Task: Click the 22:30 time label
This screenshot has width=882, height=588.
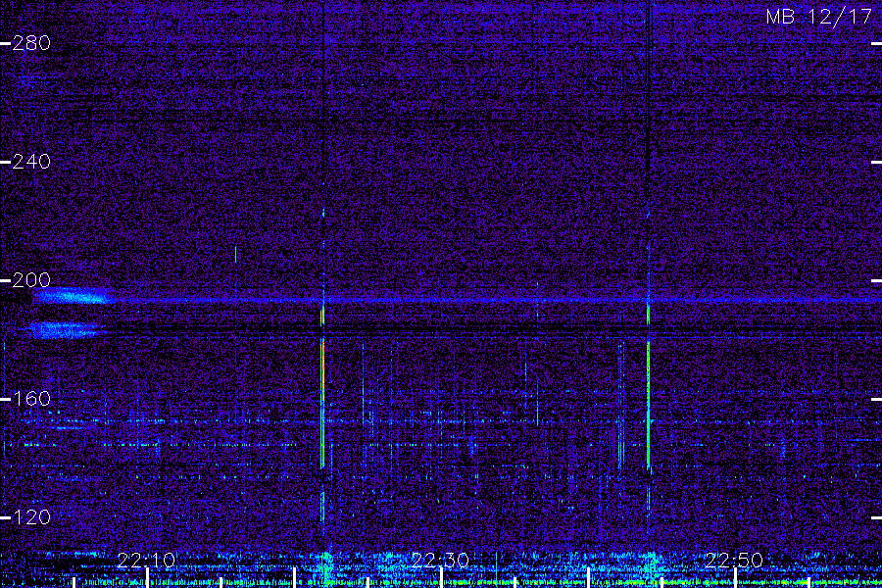Action: 440,561
